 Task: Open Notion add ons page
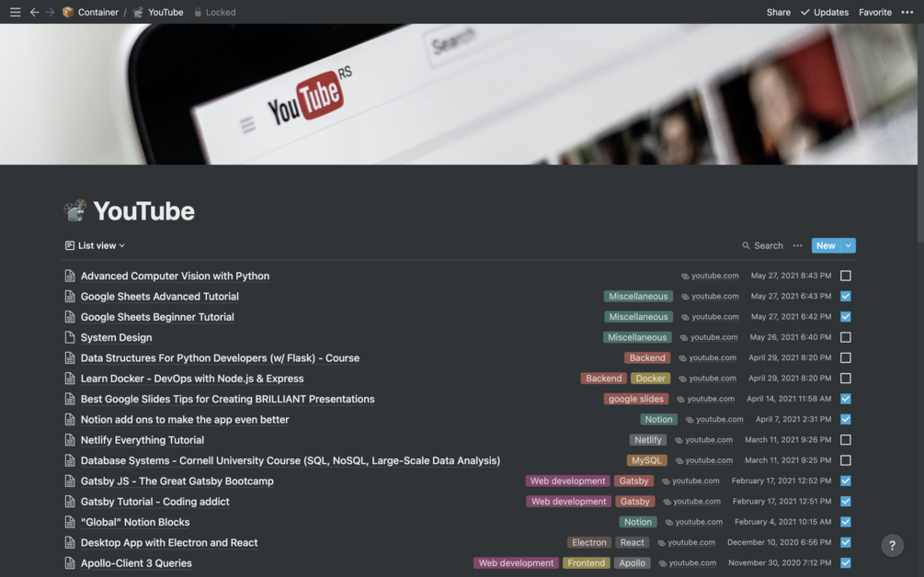pos(185,419)
